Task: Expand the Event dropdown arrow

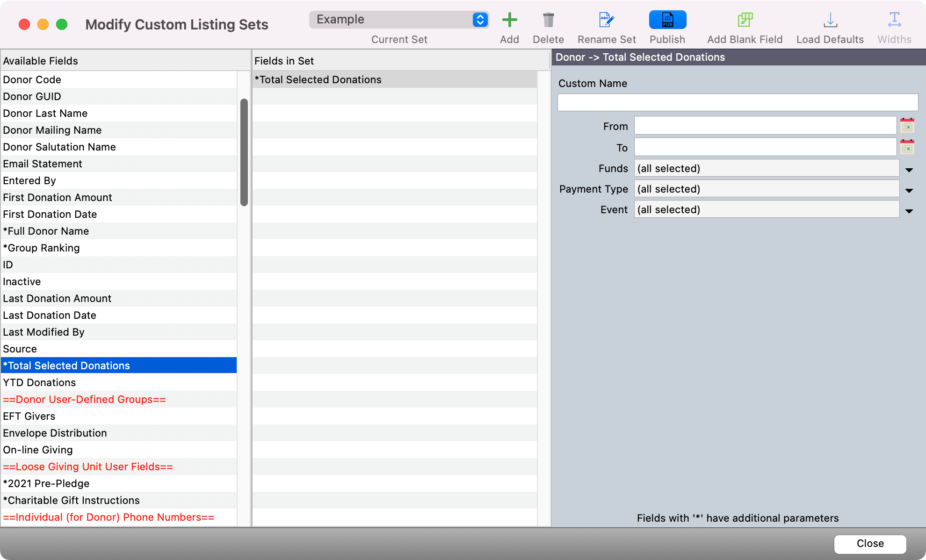Action: coord(909,210)
